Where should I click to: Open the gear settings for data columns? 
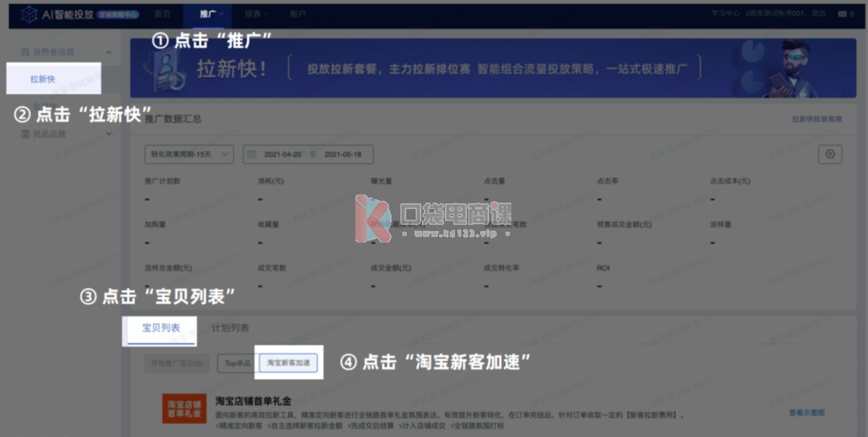pyautogui.click(x=830, y=154)
